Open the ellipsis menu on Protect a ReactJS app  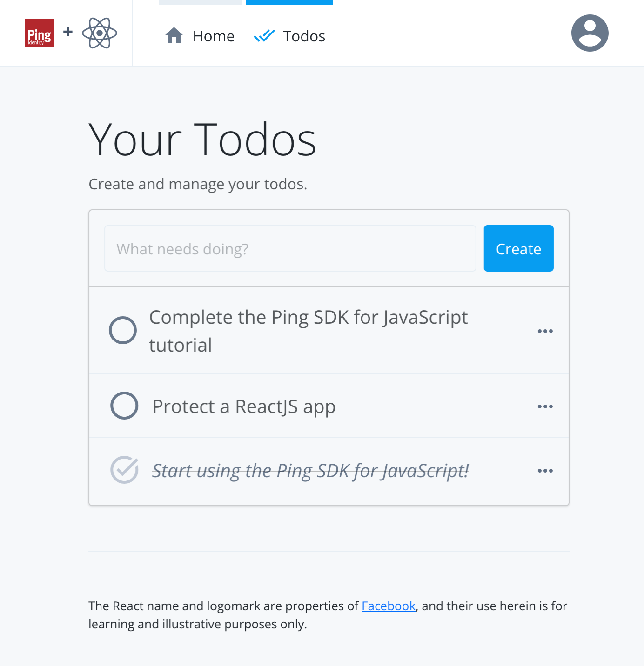coord(545,406)
